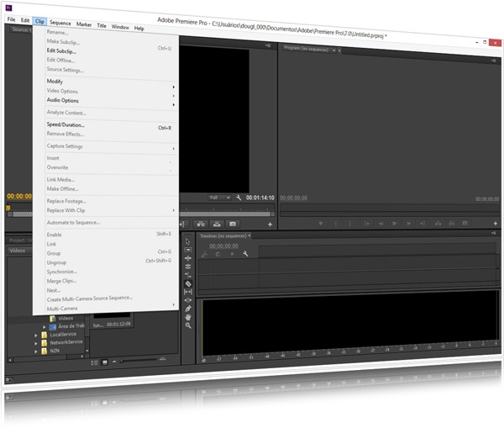Select the clip thumbnail 00:01:12:08

point(112,320)
